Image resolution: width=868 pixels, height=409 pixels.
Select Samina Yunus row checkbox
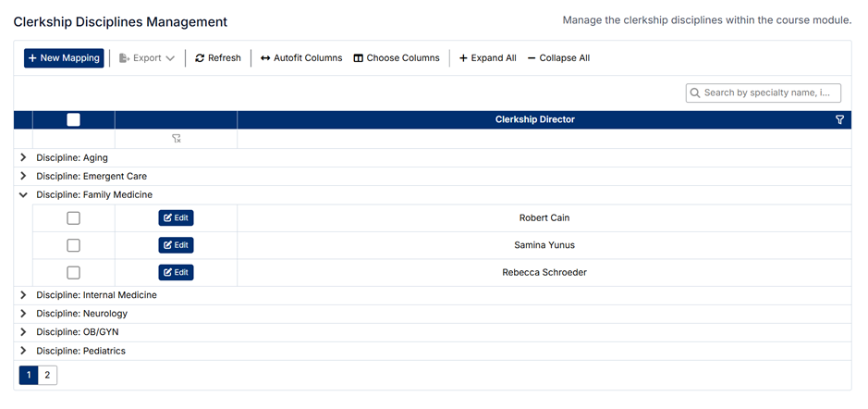[74, 245]
